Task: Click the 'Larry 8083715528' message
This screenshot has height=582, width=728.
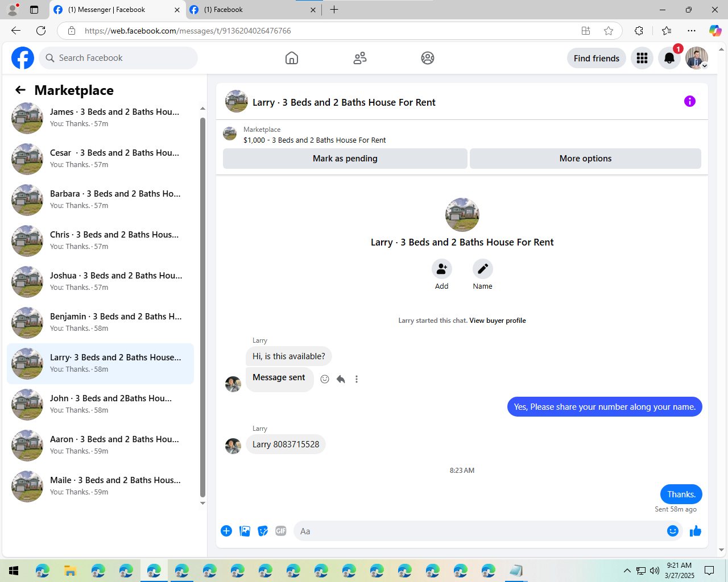Action: 286,444
